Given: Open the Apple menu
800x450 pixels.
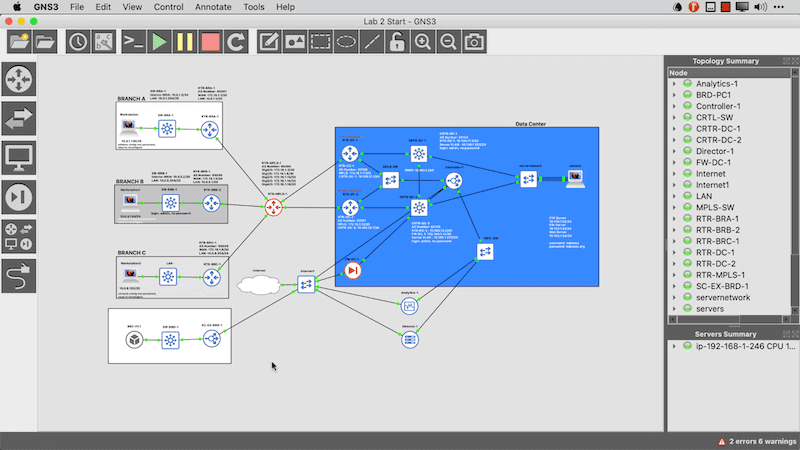Looking at the screenshot, I should click(x=17, y=7).
